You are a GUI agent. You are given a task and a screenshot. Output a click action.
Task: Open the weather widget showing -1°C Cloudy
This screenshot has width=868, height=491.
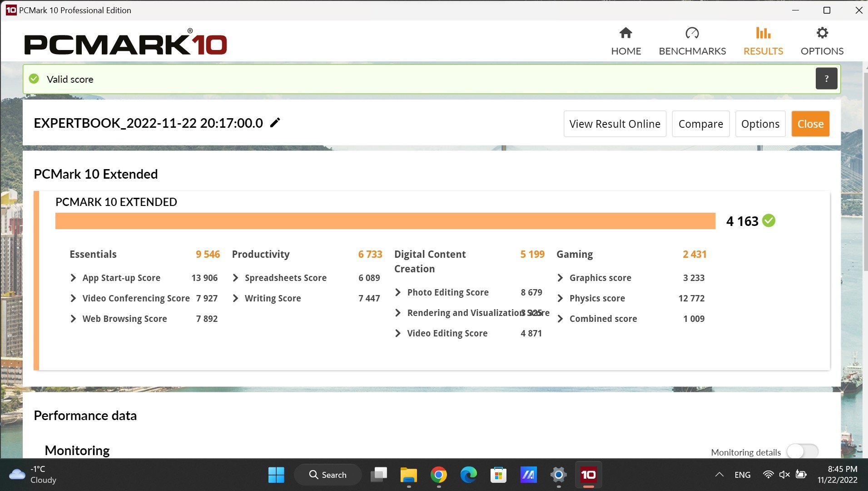pyautogui.click(x=33, y=474)
